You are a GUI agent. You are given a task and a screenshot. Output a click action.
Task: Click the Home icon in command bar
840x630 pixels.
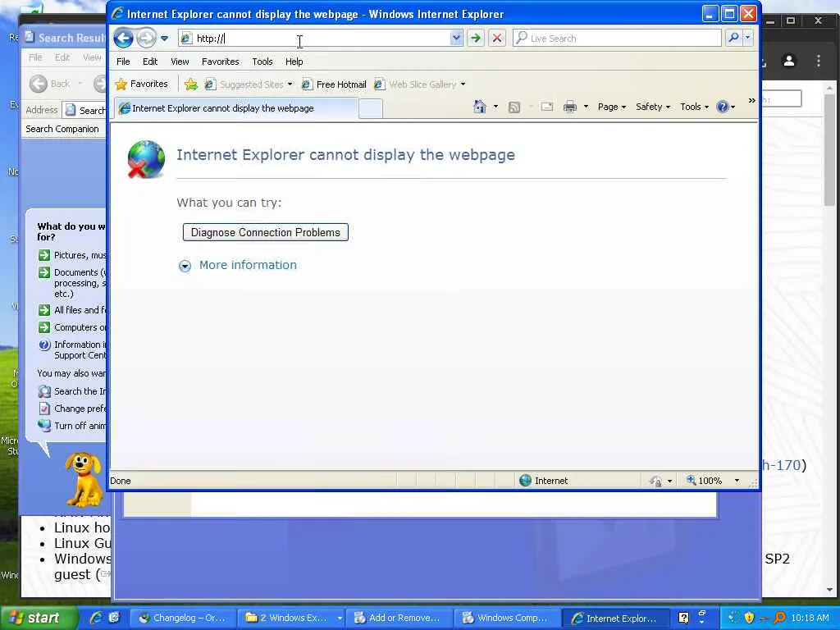[x=479, y=107]
